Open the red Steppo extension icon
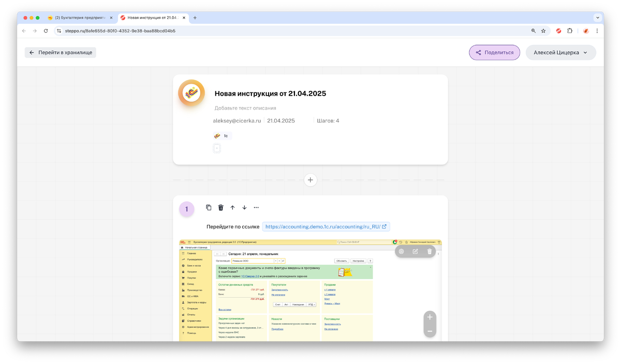This screenshot has height=364, width=621. coord(559,31)
